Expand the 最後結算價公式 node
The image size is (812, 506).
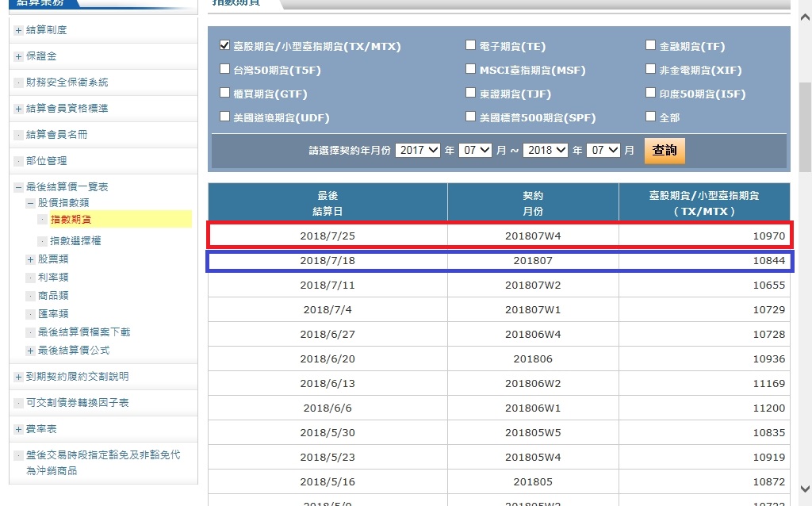(x=31, y=351)
